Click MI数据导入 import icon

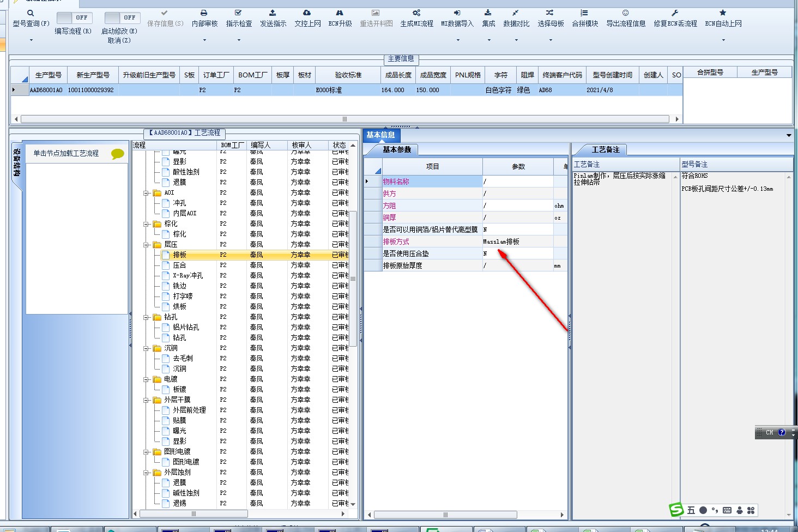click(x=457, y=13)
